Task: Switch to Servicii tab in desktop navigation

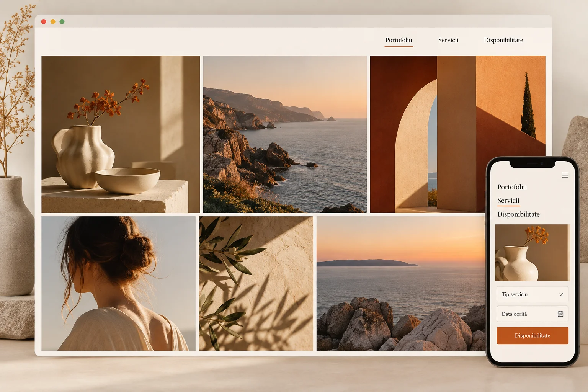Action: pyautogui.click(x=448, y=40)
